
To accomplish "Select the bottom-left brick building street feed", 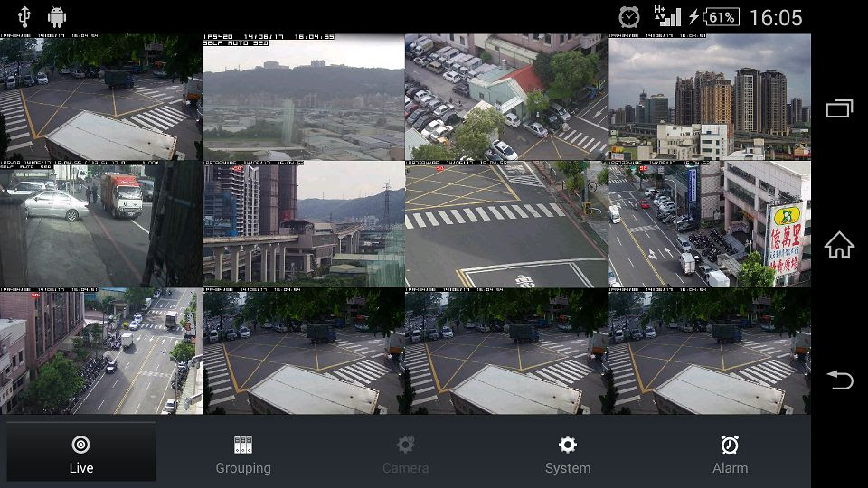I will tap(101, 351).
